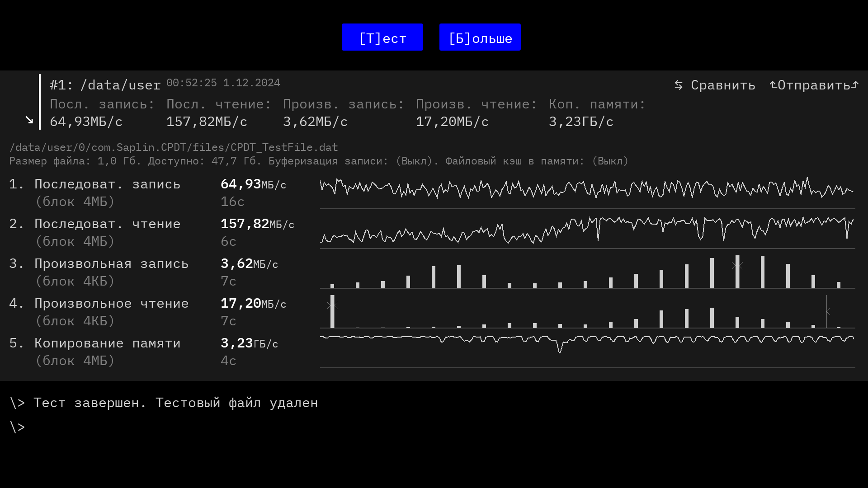Image resolution: width=868 pixels, height=488 pixels.
Task: Click the X marker on random read chart
Action: (332, 305)
